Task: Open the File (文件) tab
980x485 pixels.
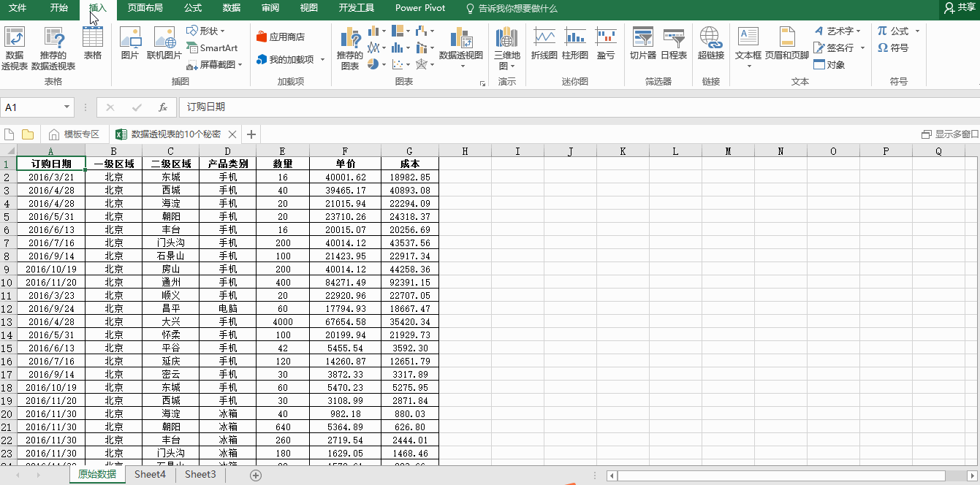Action: 18,8
